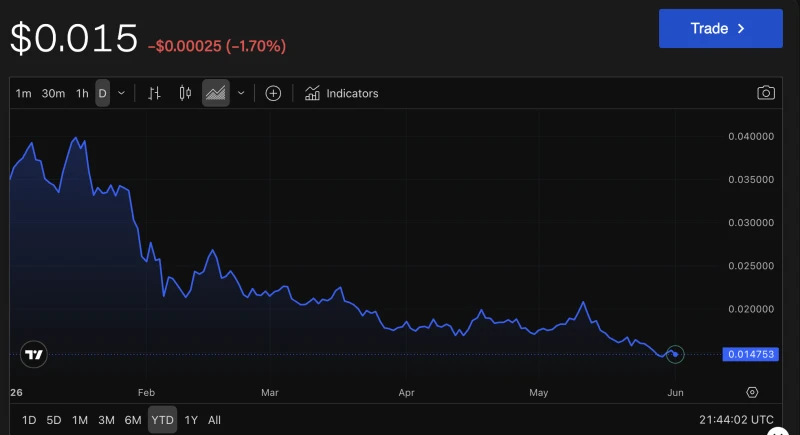Select the bars chart style icon
The image size is (800, 435).
tap(154, 93)
